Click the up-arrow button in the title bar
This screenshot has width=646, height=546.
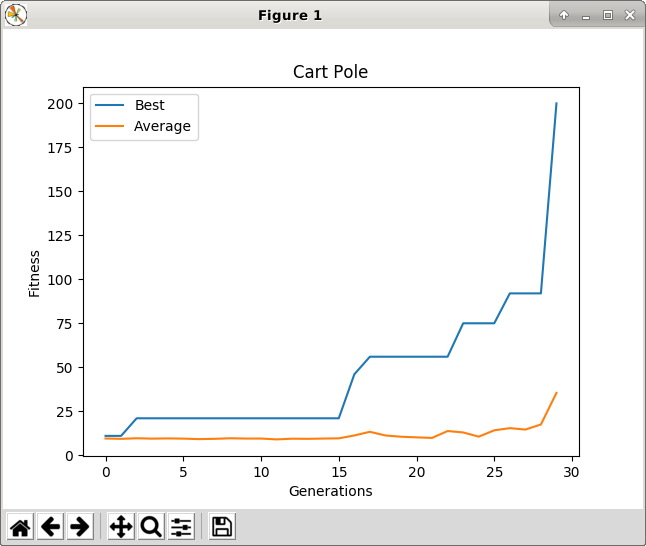pyautogui.click(x=564, y=15)
